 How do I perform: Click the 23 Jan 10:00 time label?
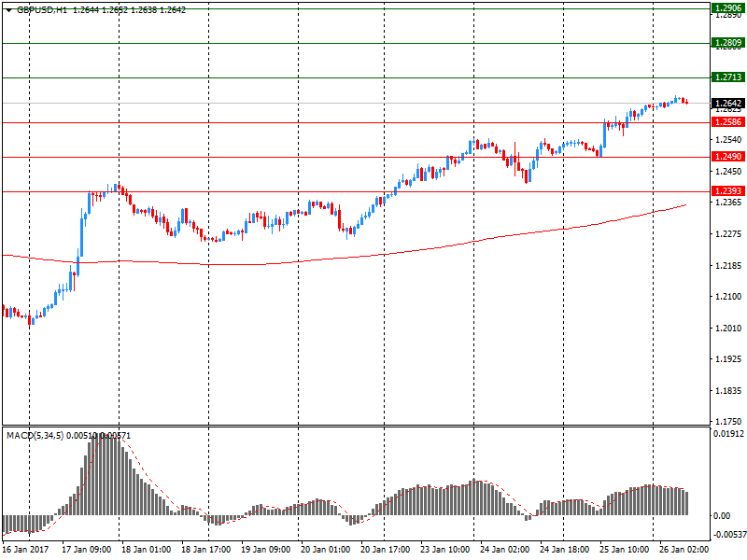pyautogui.click(x=445, y=550)
